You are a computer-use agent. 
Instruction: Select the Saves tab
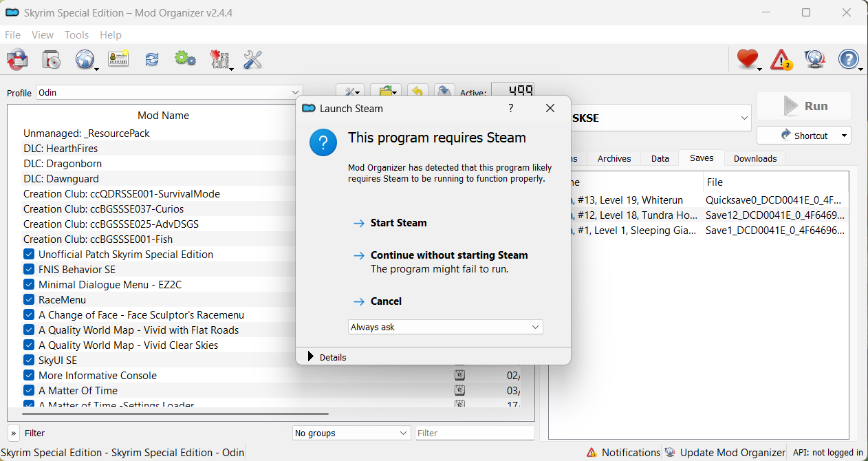(x=702, y=158)
